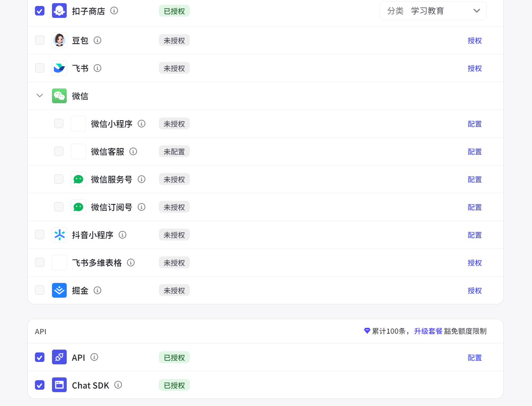Click the 已授权 badge for Chat SDK

coord(174,385)
